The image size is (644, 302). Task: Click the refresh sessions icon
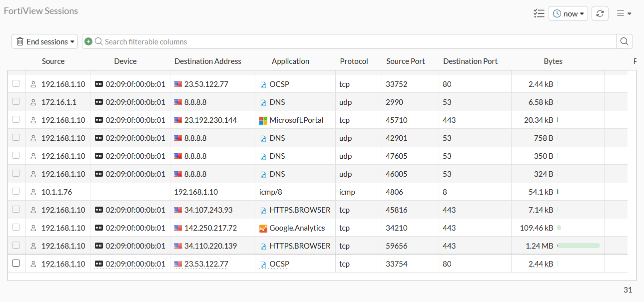coord(600,13)
